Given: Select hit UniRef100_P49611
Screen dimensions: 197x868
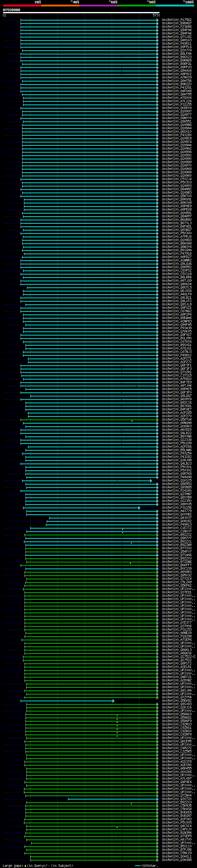Looking at the screenshot, I should (x=176, y=43).
